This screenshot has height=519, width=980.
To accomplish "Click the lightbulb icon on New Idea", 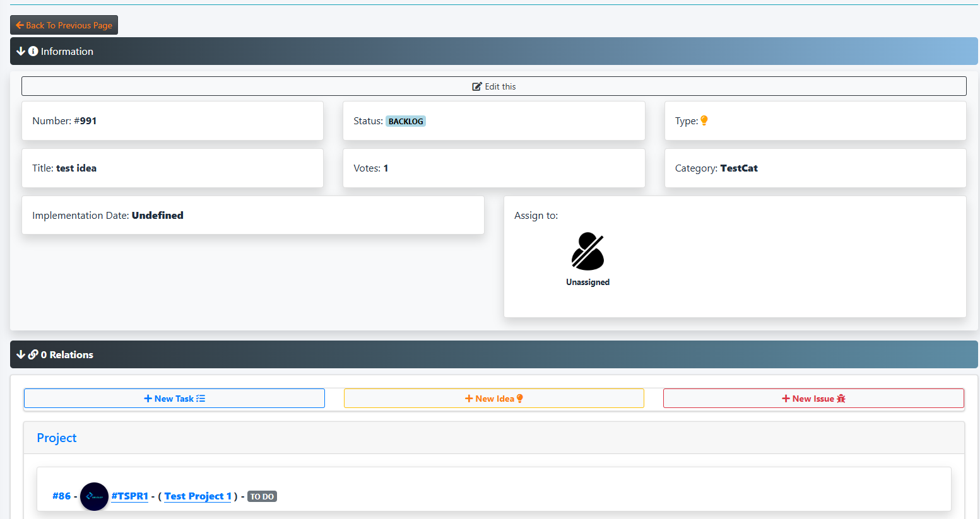I will (x=520, y=399).
